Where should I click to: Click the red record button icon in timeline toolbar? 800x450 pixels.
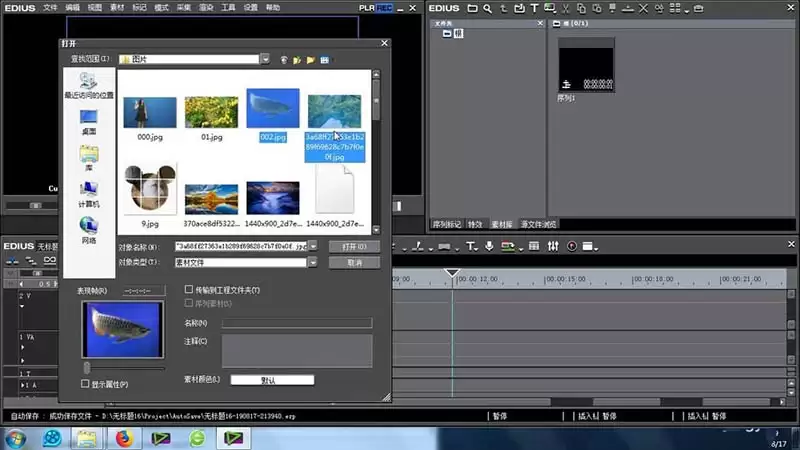[x=572, y=246]
